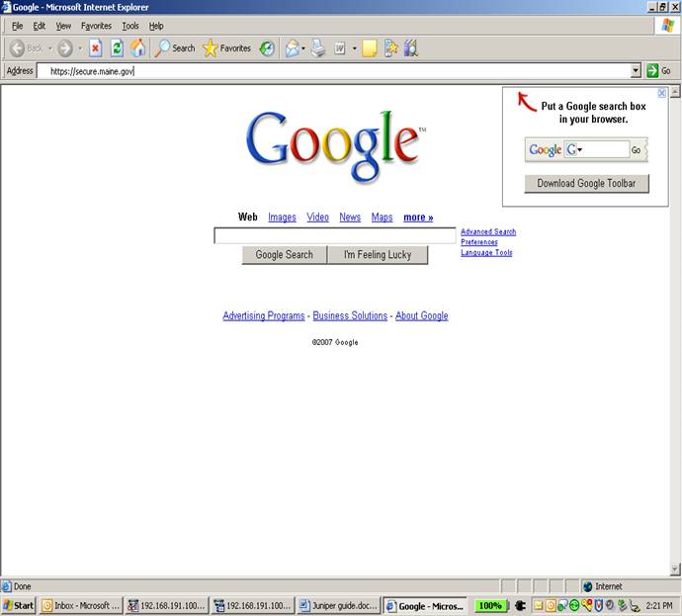Image resolution: width=682 pixels, height=616 pixels.
Task: Open the News link
Action: point(350,218)
